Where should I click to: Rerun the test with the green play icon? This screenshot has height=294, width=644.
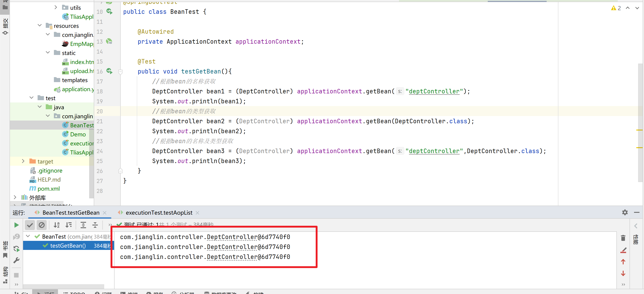(x=16, y=225)
